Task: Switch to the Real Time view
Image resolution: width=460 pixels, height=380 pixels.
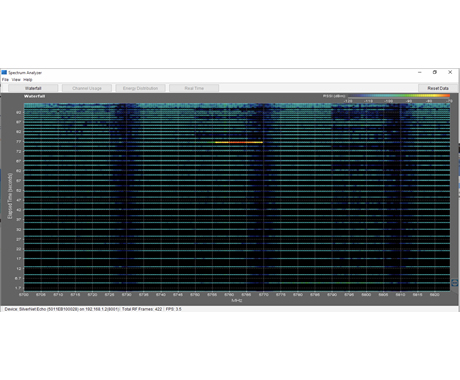Action: click(194, 88)
